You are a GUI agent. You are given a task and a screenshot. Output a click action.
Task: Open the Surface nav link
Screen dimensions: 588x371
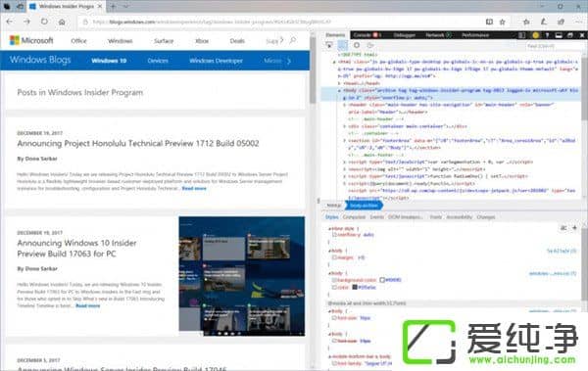point(164,41)
